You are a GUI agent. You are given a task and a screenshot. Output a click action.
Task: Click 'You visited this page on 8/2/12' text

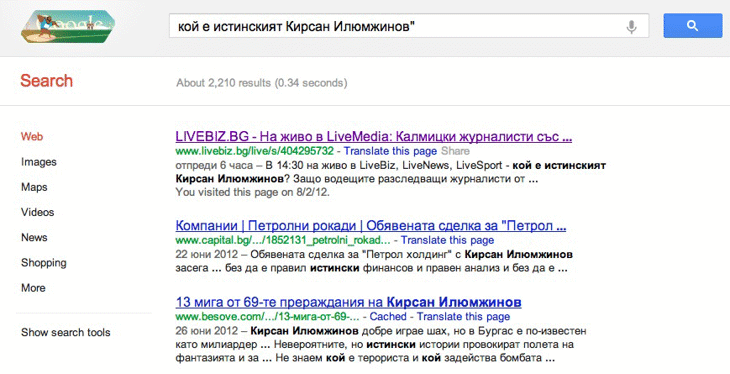point(252,192)
